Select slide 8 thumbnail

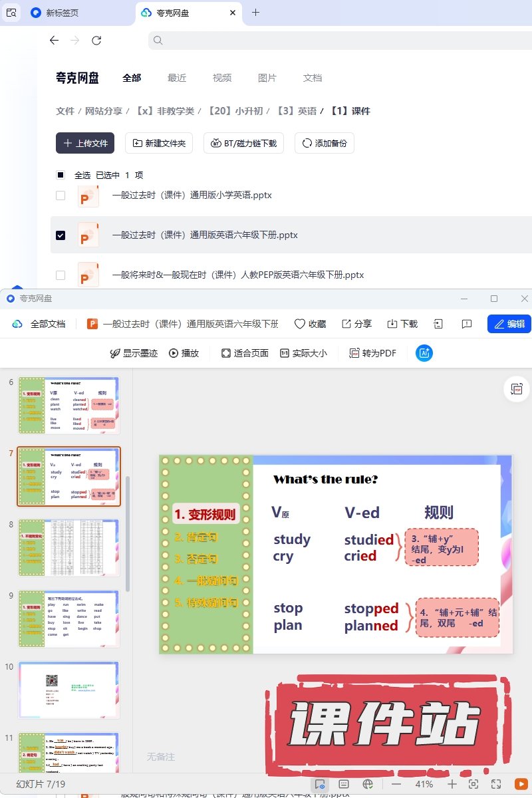69,547
